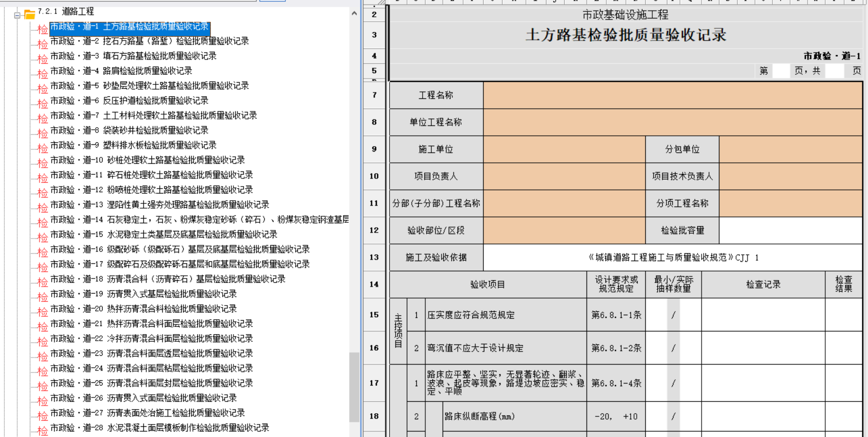Collapse the 7.2.1 道路工程 tree node

point(17,15)
